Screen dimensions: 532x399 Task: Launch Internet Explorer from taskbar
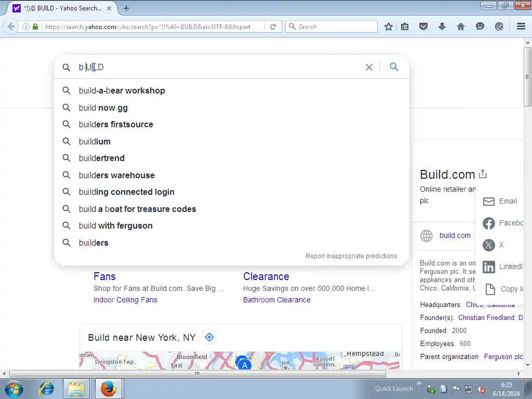[47, 389]
